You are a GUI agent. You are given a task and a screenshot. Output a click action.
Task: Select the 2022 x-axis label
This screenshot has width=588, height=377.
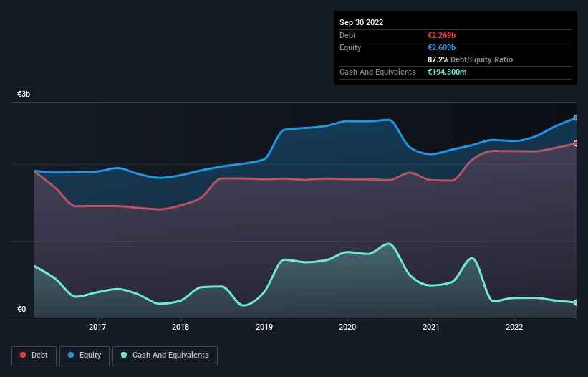(514, 327)
